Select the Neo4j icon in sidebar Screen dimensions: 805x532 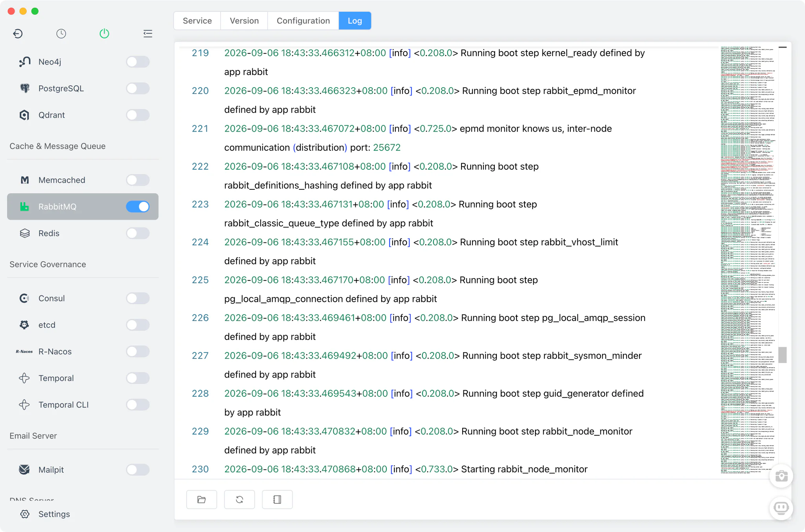25,62
